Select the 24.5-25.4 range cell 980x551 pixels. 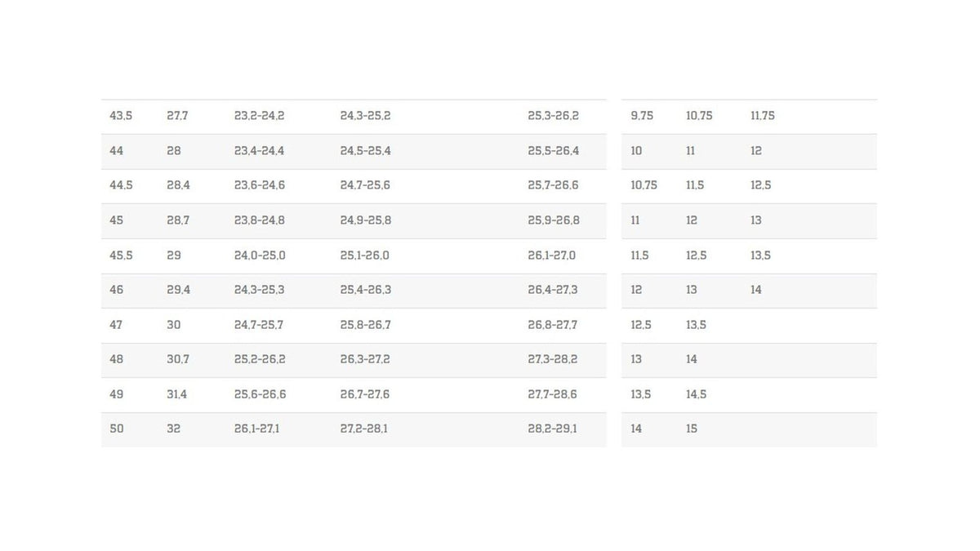(365, 151)
